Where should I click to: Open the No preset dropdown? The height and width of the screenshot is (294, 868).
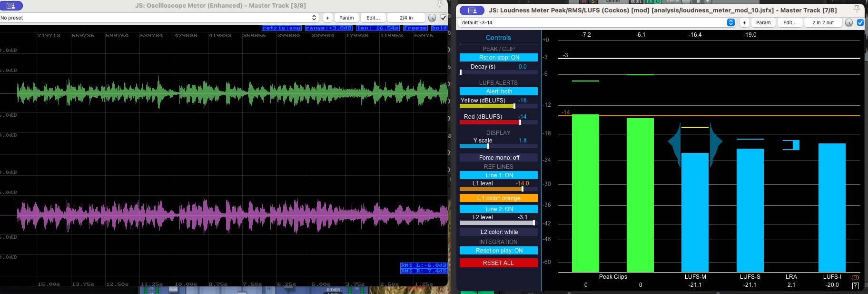coord(159,18)
